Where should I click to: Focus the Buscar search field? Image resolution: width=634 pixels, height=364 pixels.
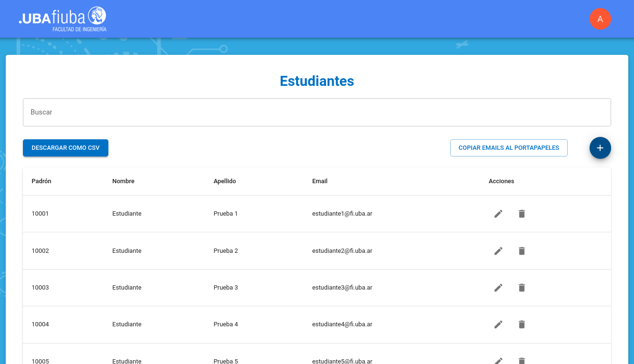click(317, 113)
